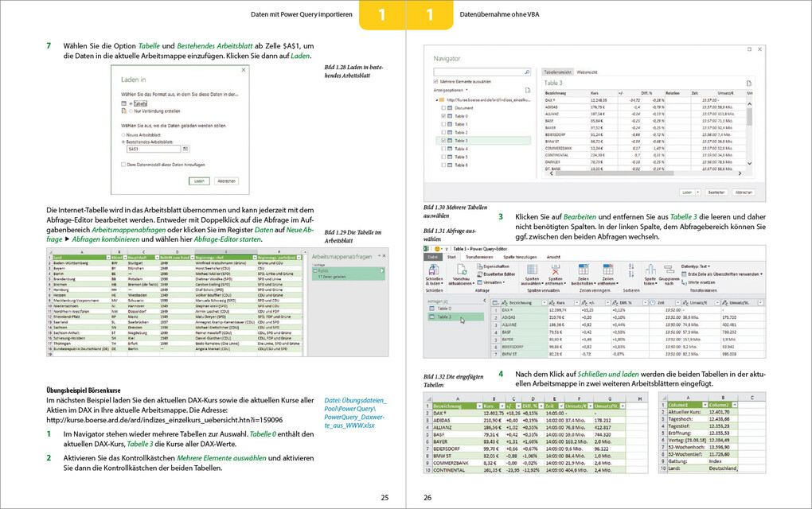Switch to the Webansicht tab in Navigator
The width and height of the screenshot is (812, 509).
[x=587, y=72]
